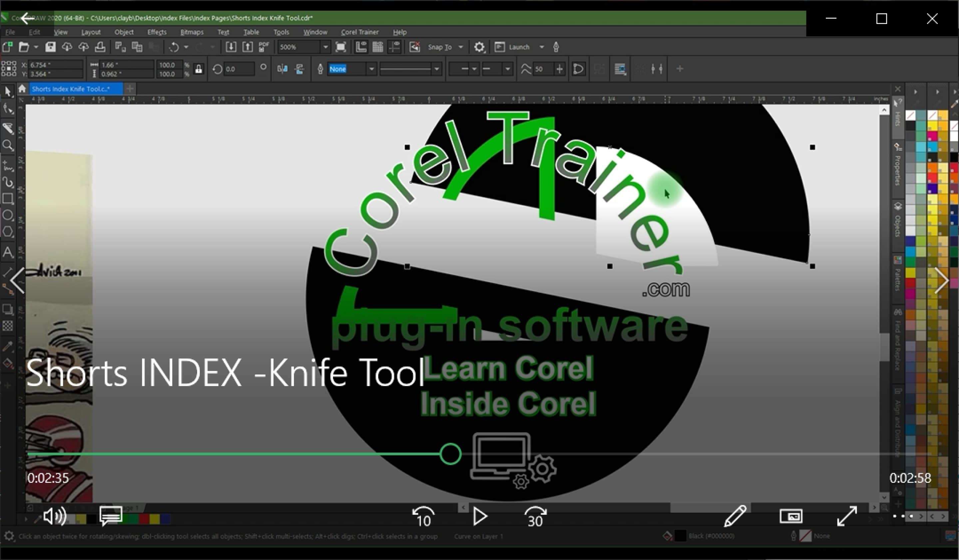Image resolution: width=959 pixels, height=560 pixels.
Task: Go to next item right chevron
Action: coord(941,280)
